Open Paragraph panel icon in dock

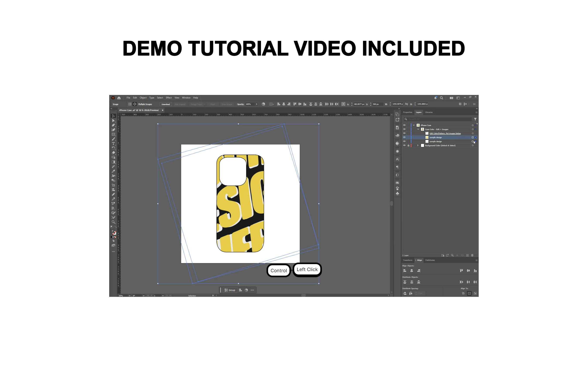click(397, 167)
